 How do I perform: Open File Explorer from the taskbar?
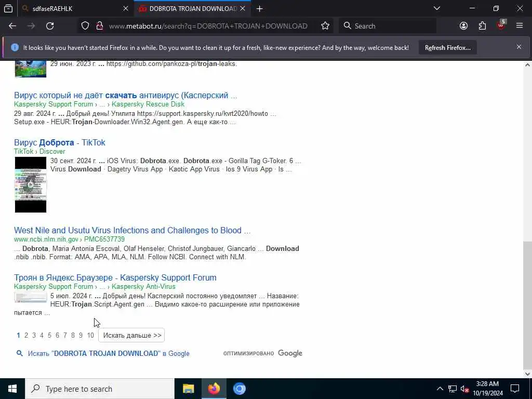(188, 389)
